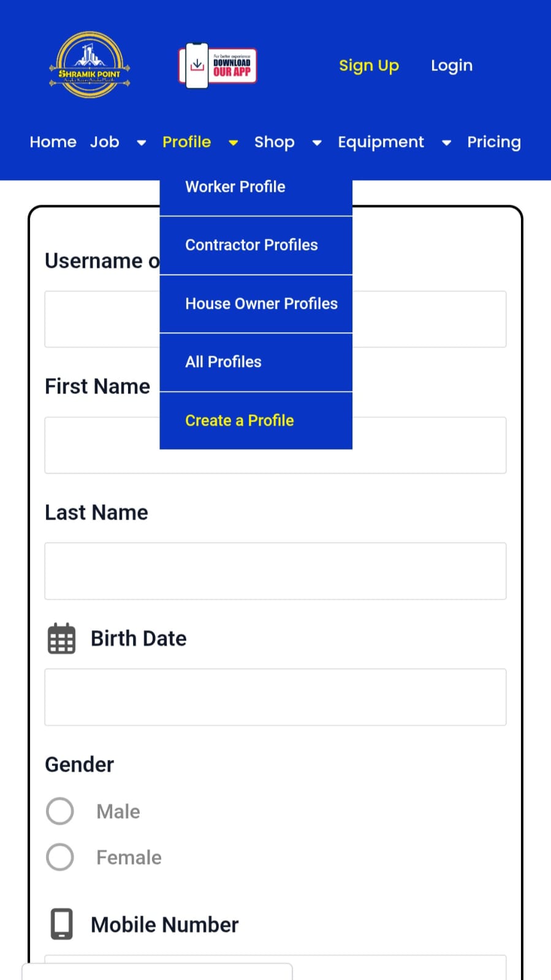Collapse the Profile dropdown arrow
The image size is (551, 980).
coord(234,143)
